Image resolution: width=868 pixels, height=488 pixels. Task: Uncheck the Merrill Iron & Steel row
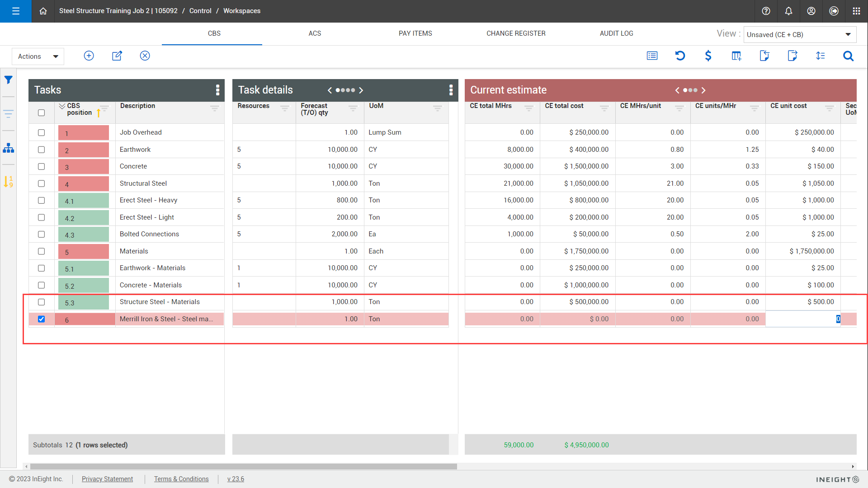[42, 319]
